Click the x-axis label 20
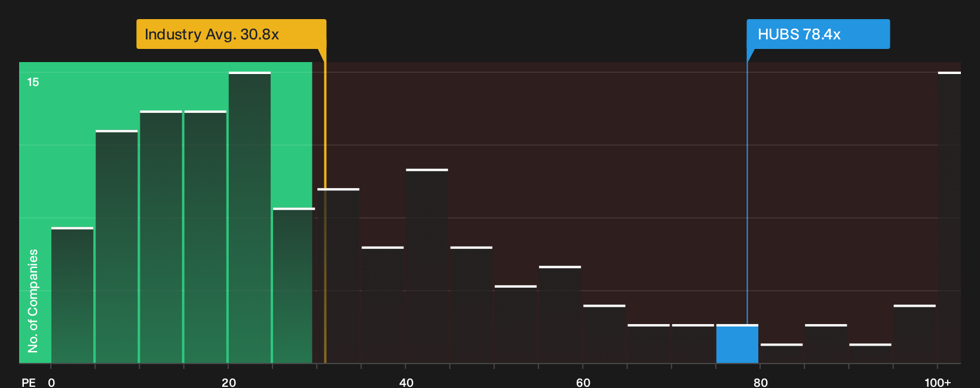 [x=229, y=382]
